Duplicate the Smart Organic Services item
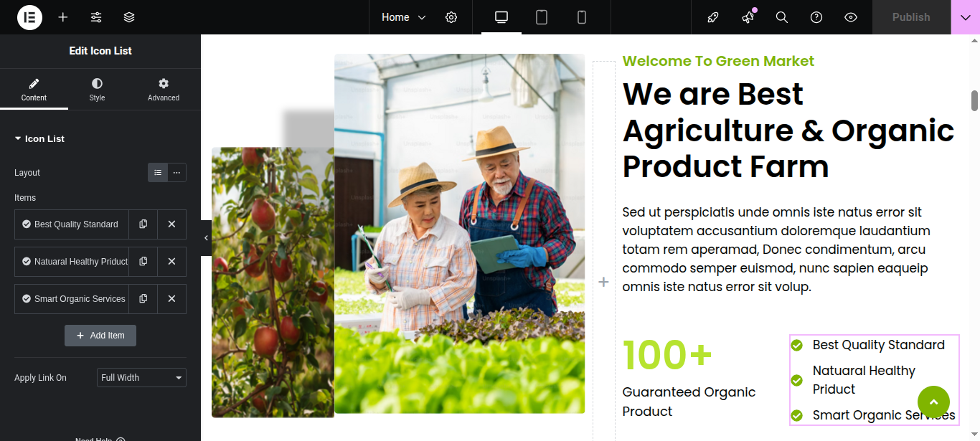 [x=143, y=299]
